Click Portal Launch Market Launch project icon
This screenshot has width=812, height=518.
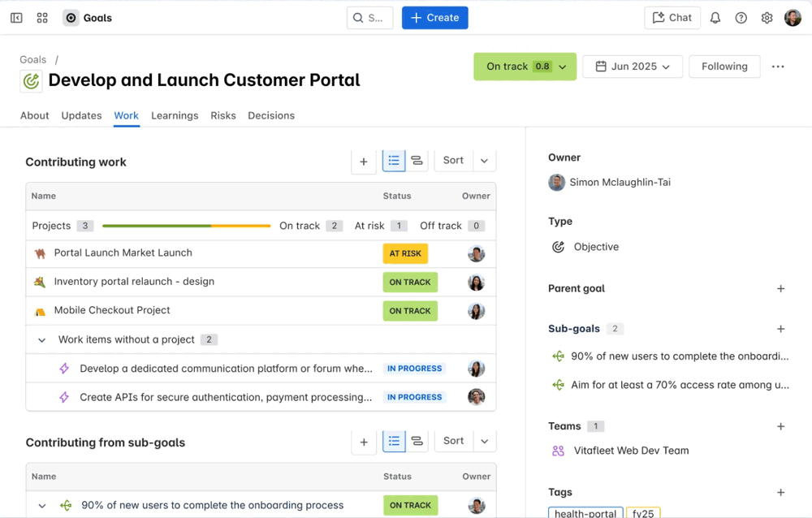40,253
